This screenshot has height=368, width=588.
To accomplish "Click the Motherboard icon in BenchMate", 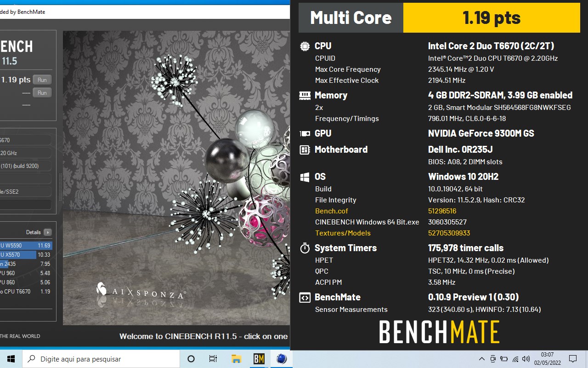I will point(305,149).
